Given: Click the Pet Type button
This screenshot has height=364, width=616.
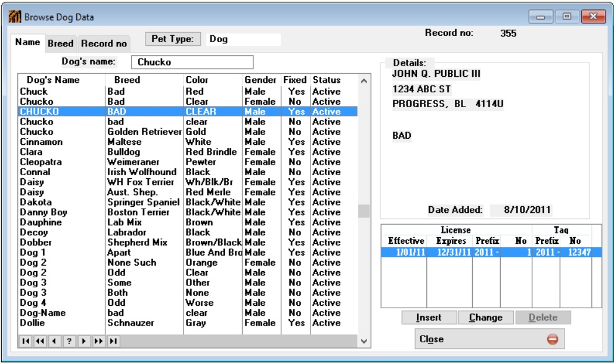Looking at the screenshot, I should [x=172, y=39].
